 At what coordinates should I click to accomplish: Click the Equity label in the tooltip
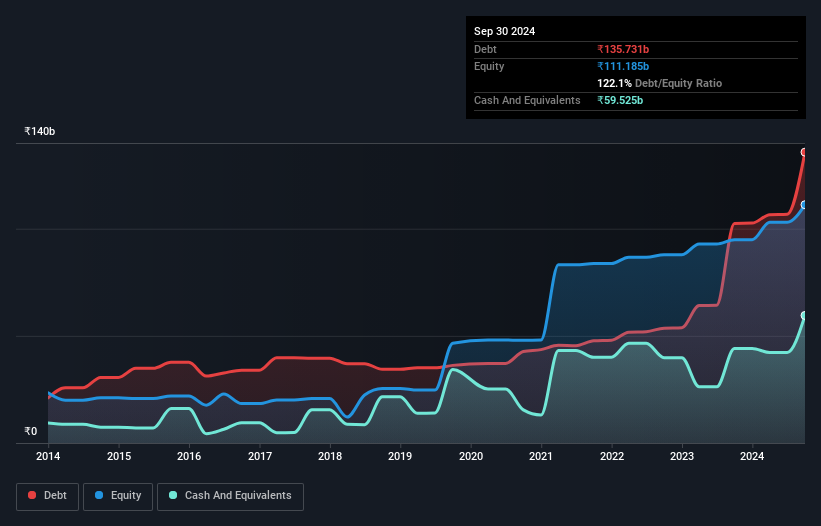(x=489, y=66)
